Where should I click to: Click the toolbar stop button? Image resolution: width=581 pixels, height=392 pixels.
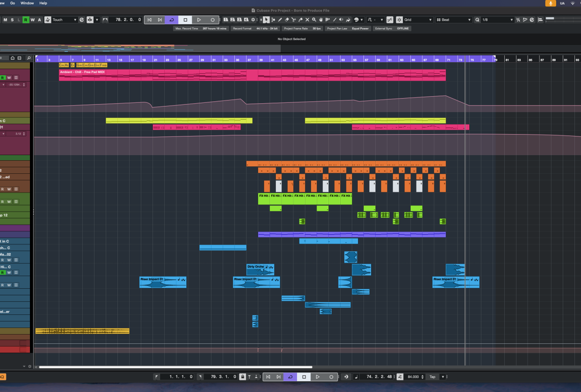pos(185,20)
